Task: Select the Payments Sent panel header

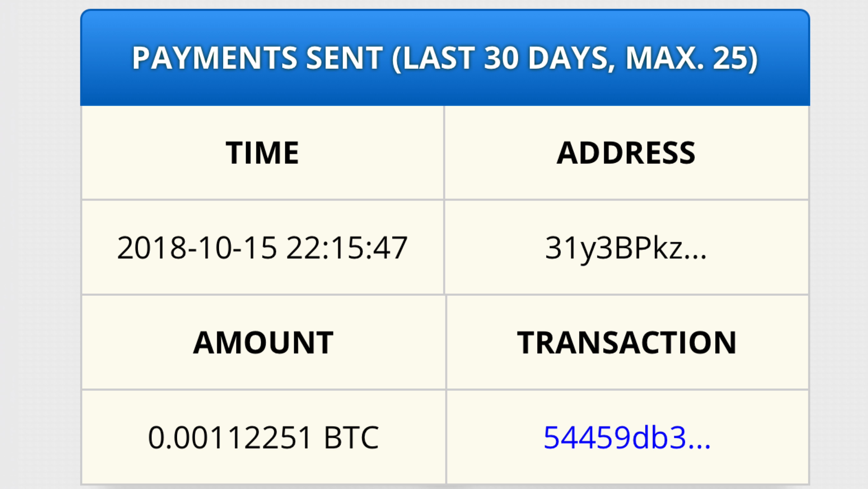Action: (x=445, y=58)
